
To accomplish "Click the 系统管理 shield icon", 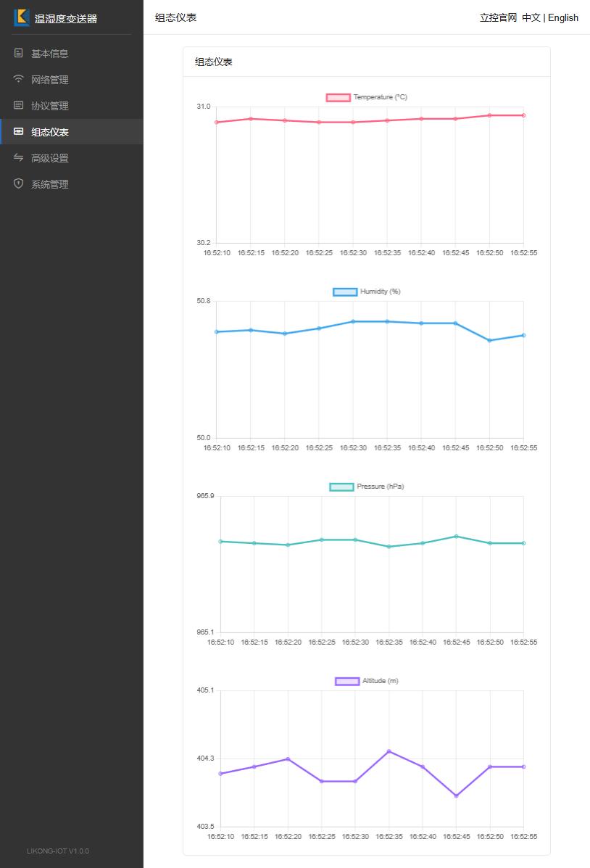I will coord(18,183).
